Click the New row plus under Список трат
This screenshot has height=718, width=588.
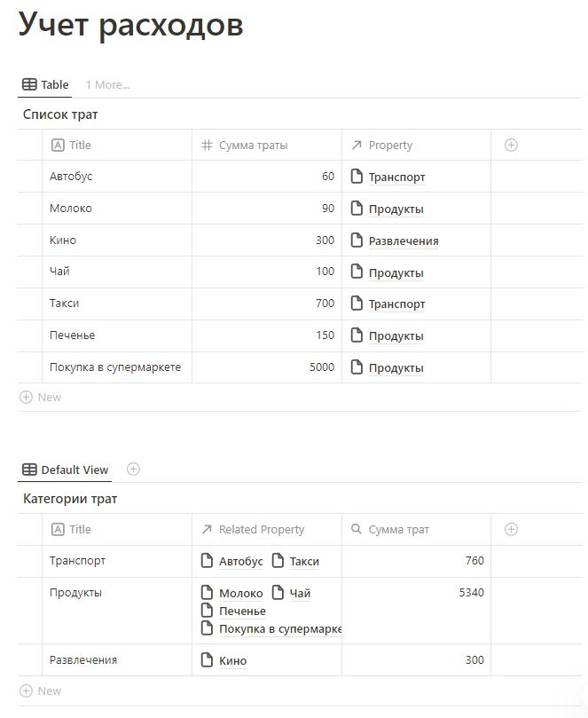point(26,397)
